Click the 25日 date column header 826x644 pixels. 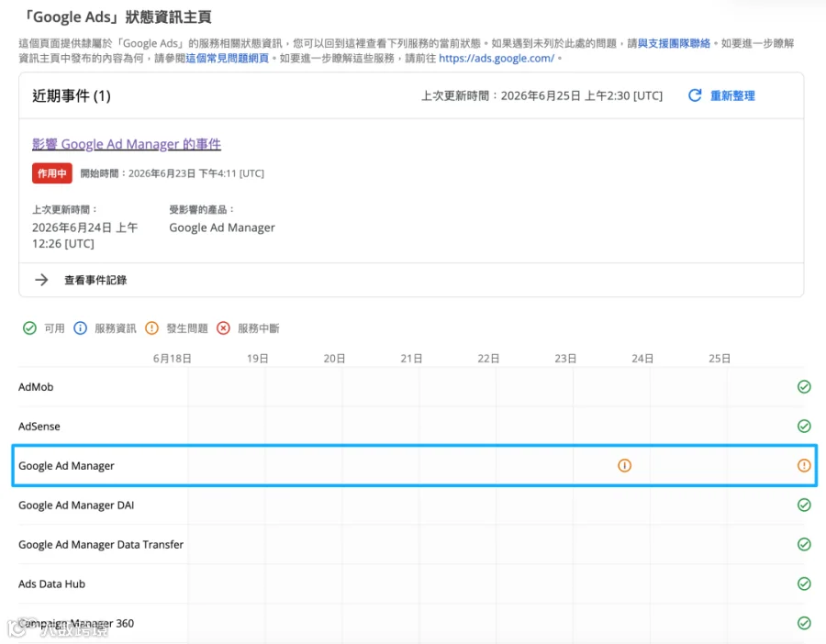tap(720, 359)
